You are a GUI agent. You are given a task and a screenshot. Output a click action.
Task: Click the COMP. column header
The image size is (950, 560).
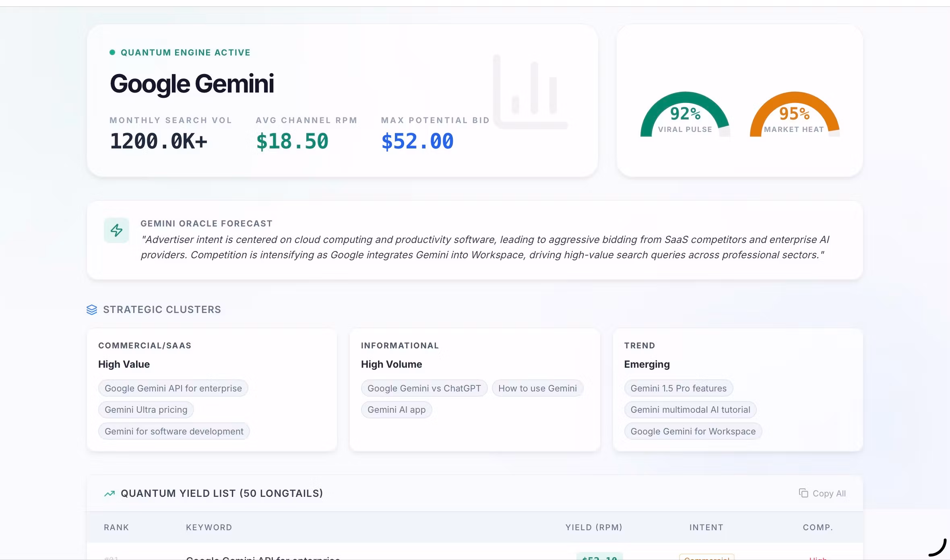pyautogui.click(x=818, y=527)
